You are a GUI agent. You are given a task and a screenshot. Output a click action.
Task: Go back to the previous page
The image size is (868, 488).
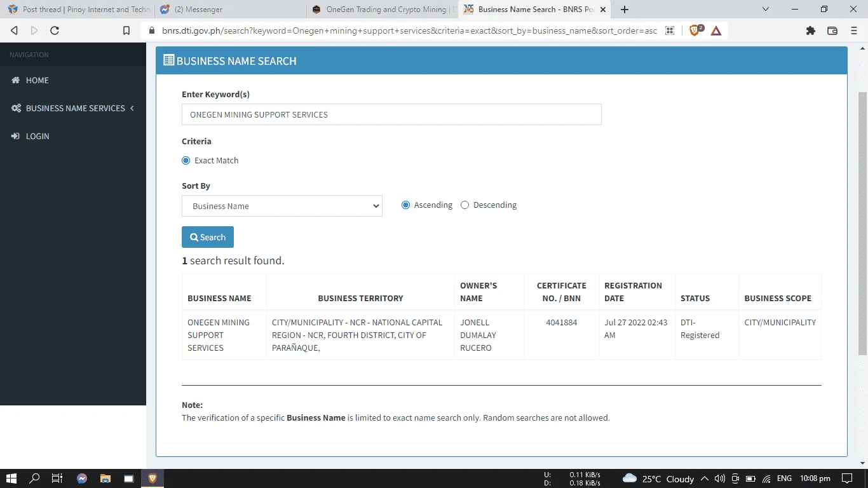pos(14,30)
